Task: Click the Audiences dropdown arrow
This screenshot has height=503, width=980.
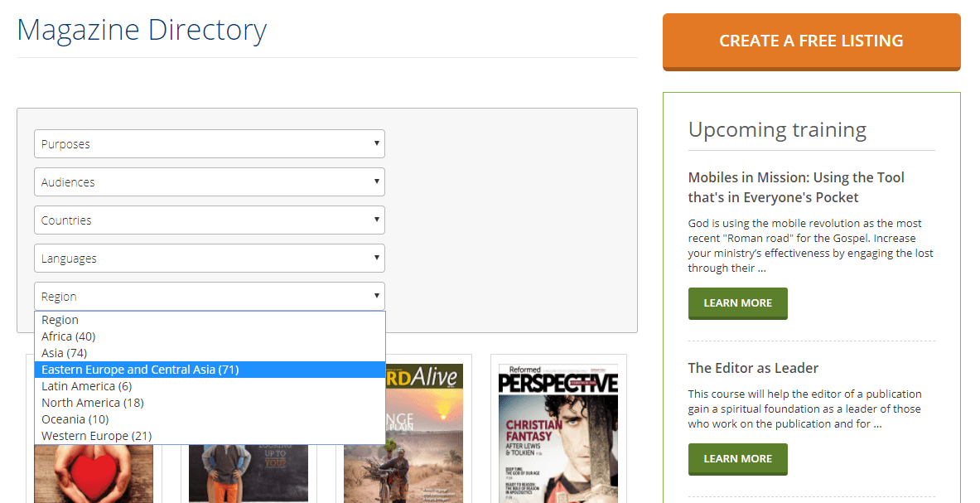Action: pyautogui.click(x=377, y=181)
